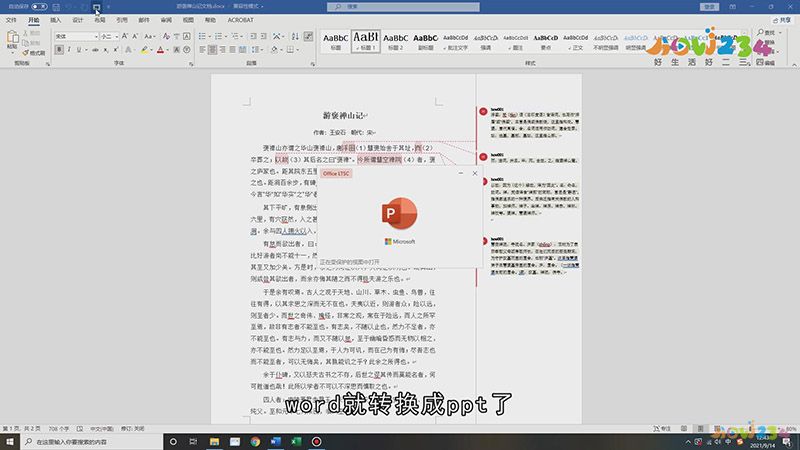Open the font color dropdown arrow
This screenshot has height=450, width=800.
167,50
